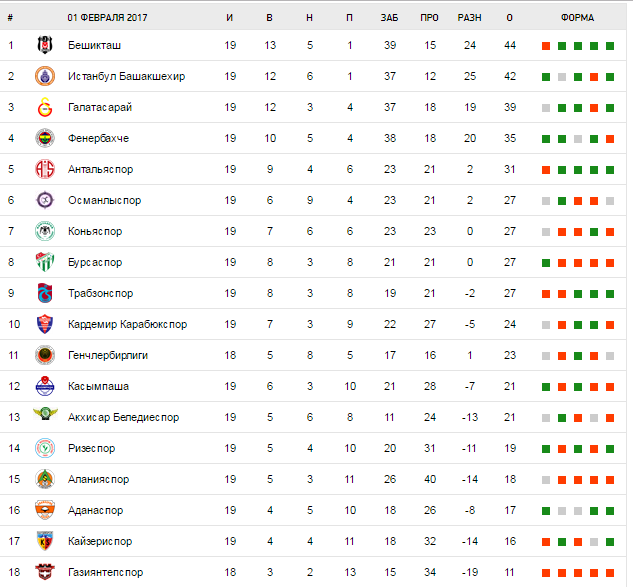The height and width of the screenshot is (587, 633).
Task: Click the Trabzonspor club crest
Action: 44,293
